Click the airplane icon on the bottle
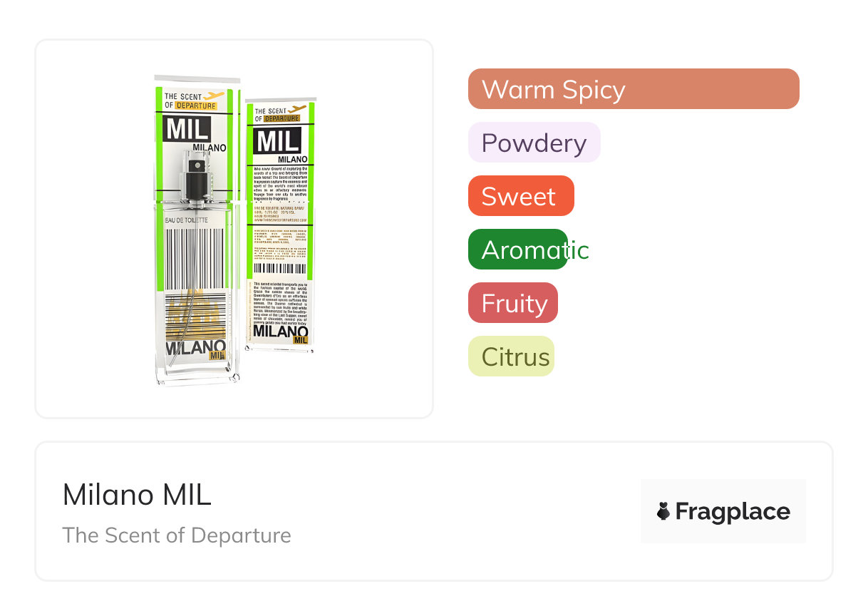Viewport: 868px width, 616px height. (214, 96)
